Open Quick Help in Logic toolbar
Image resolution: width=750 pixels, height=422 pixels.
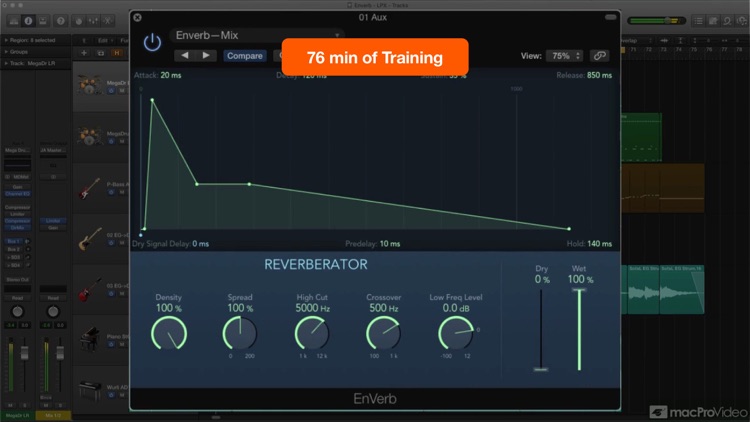pyautogui.click(x=61, y=21)
